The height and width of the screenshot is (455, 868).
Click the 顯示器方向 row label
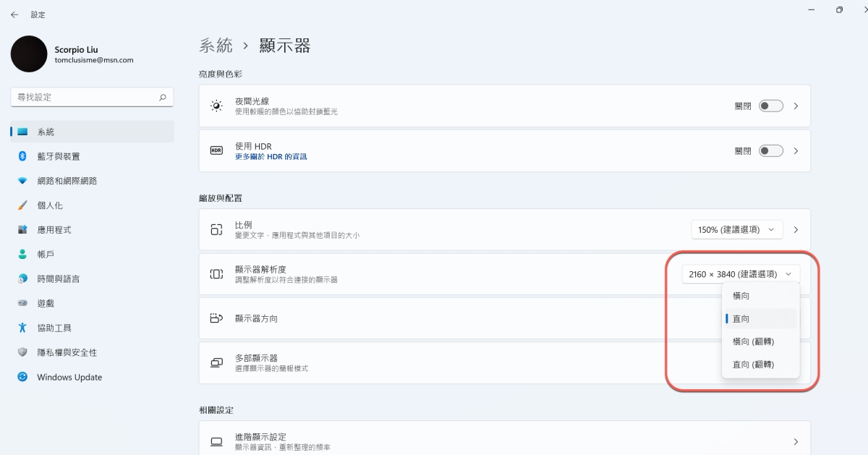pos(256,318)
